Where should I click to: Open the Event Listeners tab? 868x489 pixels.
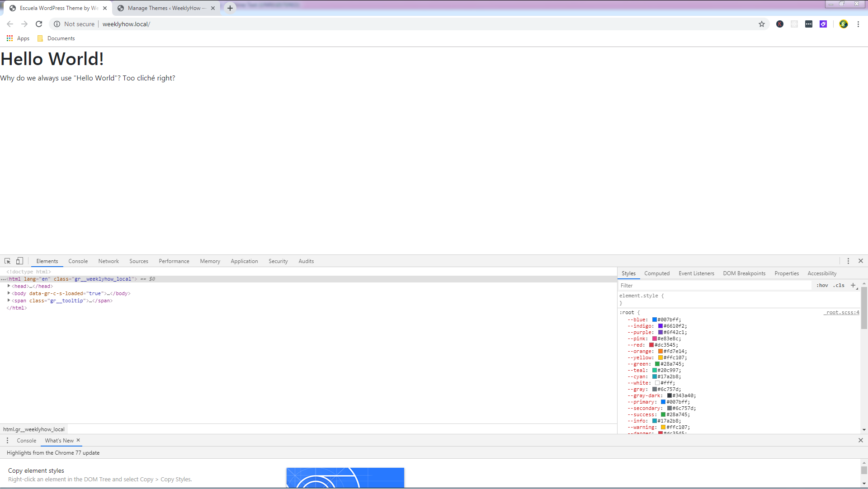696,273
